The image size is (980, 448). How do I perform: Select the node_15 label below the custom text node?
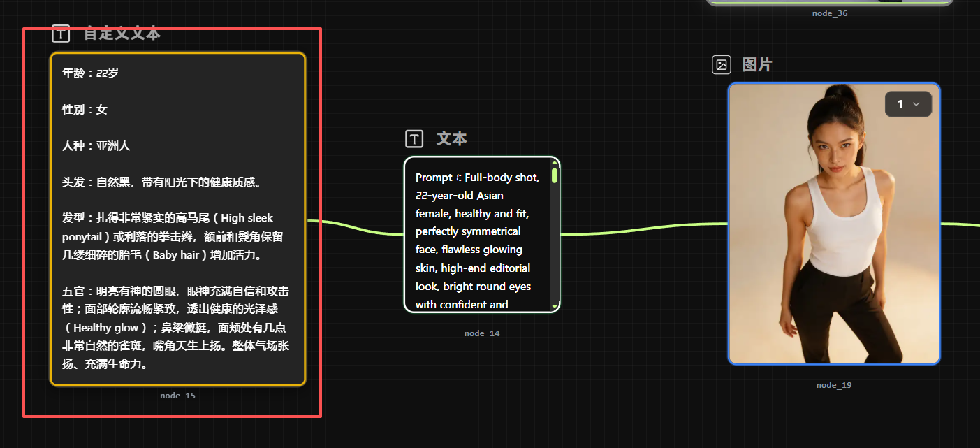[177, 396]
